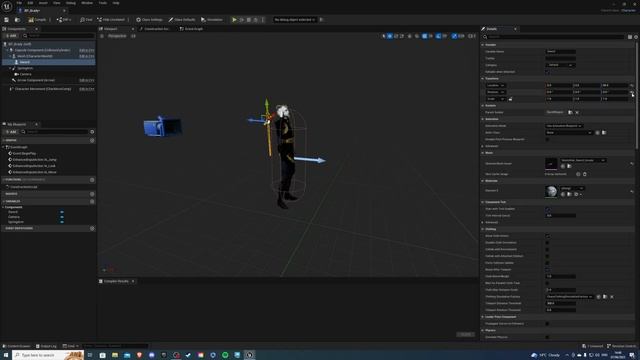Image resolution: width=640 pixels, height=360 pixels.
Task: Click the Browse to asset icon in toolbar
Action: click(x=18, y=20)
